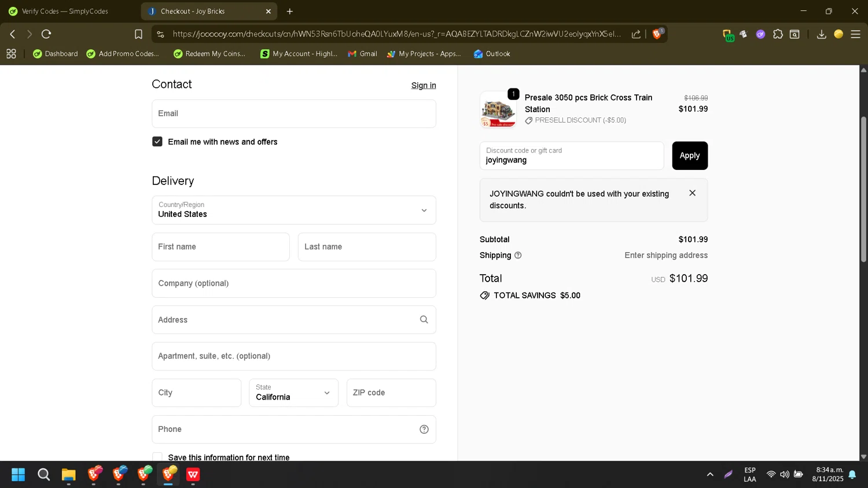Image resolution: width=868 pixels, height=488 pixels.
Task: Open Wi-Fi network tray icon
Action: click(x=771, y=475)
